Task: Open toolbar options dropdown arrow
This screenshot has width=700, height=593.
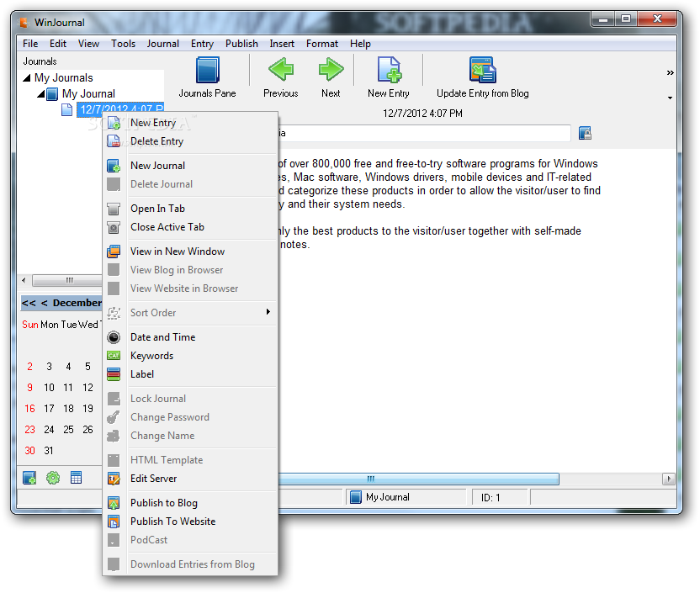Action: tap(670, 98)
